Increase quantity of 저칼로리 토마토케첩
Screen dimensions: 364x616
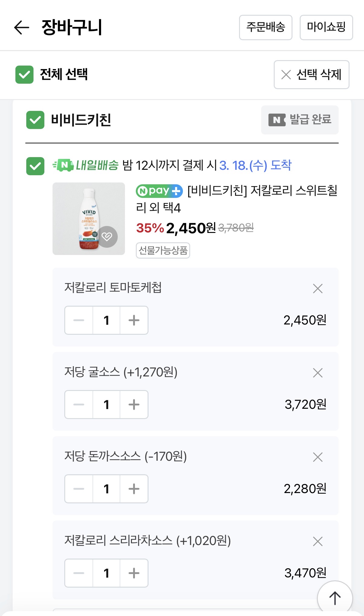click(134, 320)
